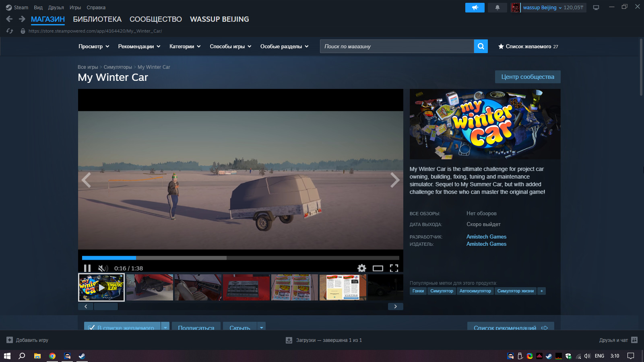Image resolution: width=644 pixels, height=362 pixels.
Task: Switch video to theater mode
Action: tap(378, 268)
